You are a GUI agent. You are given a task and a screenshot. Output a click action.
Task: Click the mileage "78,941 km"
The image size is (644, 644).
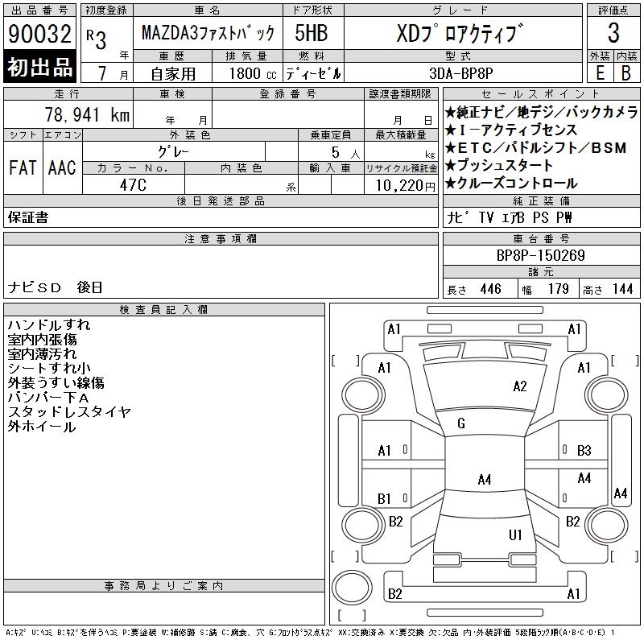tap(87, 114)
